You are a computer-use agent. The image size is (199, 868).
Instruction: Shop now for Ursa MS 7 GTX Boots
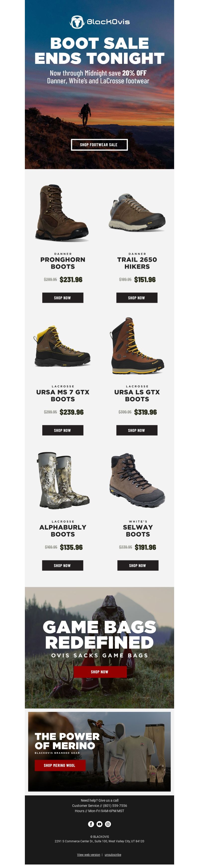62,430
